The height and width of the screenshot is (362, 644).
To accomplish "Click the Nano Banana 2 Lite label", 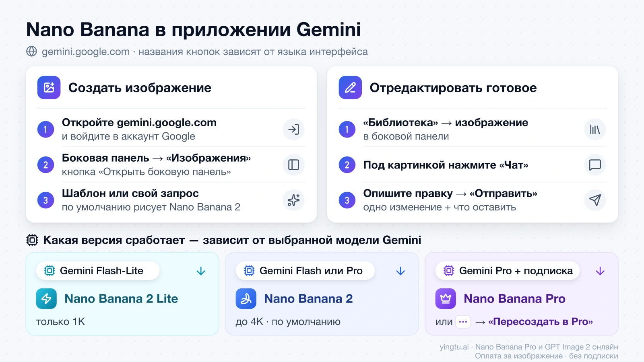I will click(x=121, y=298).
